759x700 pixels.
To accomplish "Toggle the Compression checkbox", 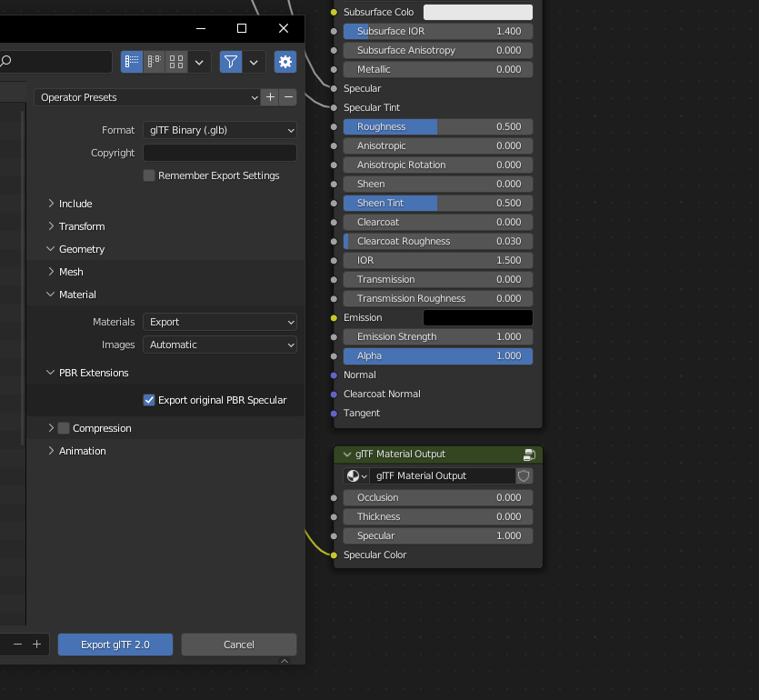I will coord(64,427).
